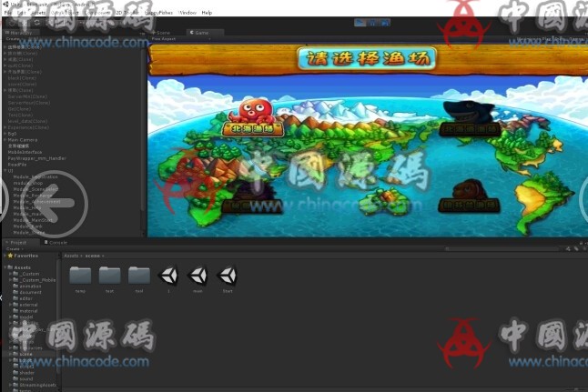The height and width of the screenshot is (392, 588).
Task: Open the tool folder icon
Action: [139, 276]
